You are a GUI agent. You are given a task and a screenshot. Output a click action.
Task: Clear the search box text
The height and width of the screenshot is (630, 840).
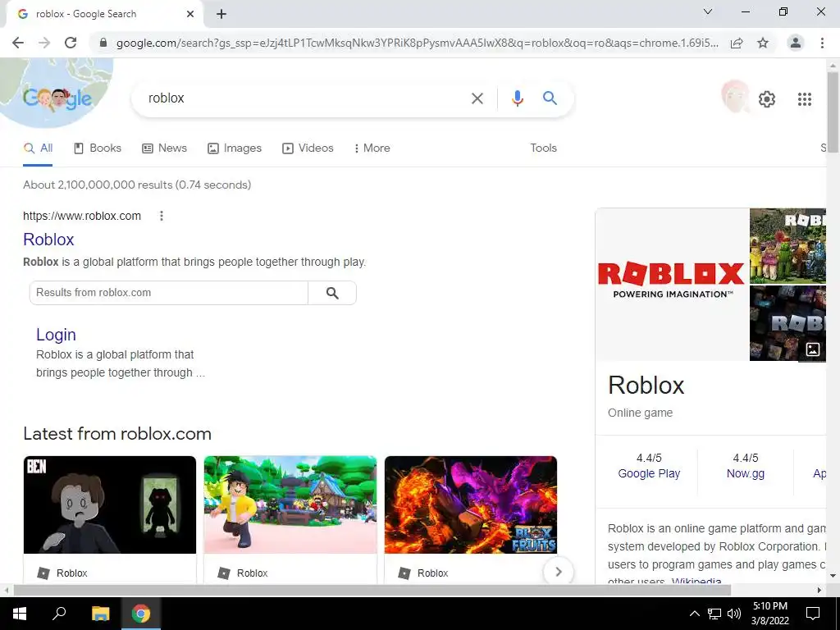tap(477, 98)
